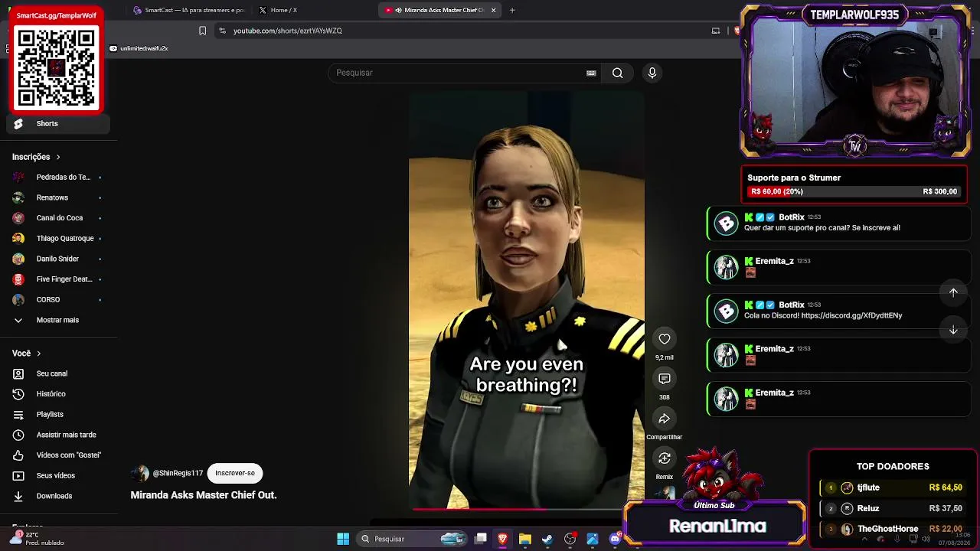Open the CORSO channel
980x551 pixels.
point(57,299)
